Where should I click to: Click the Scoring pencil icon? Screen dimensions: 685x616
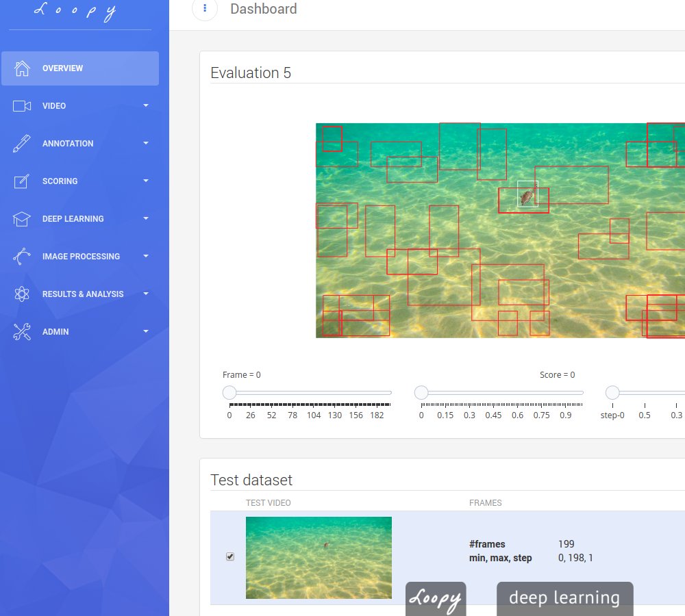21,181
